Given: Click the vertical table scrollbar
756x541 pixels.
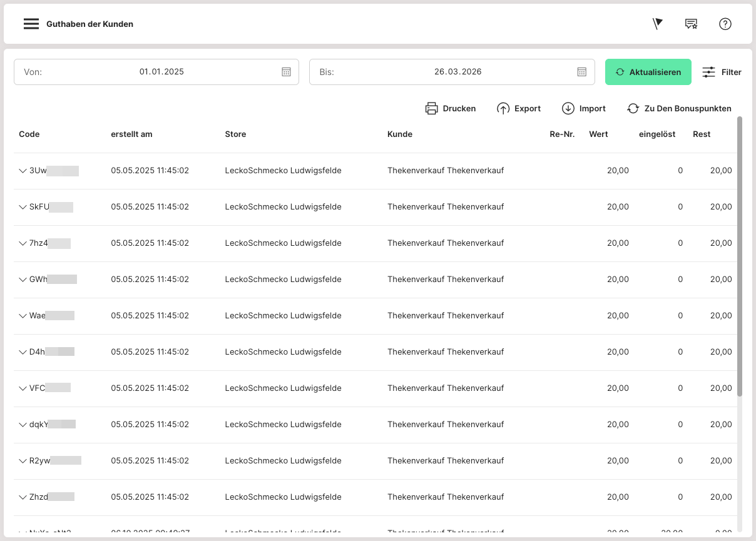Looking at the screenshot, I should coord(740,256).
